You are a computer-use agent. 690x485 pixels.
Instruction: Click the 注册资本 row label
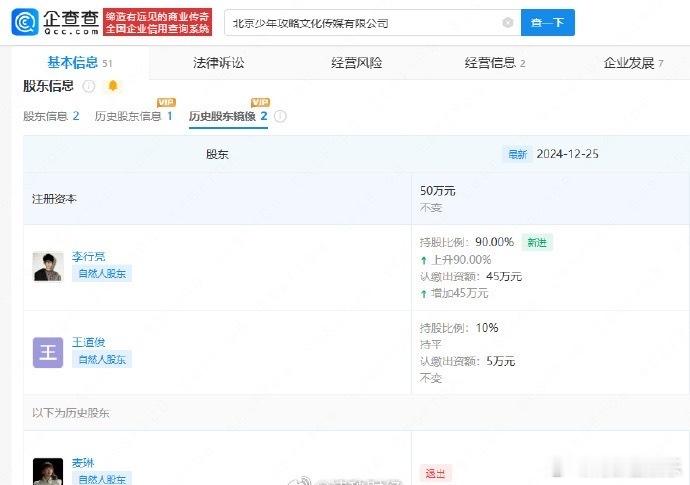54,199
